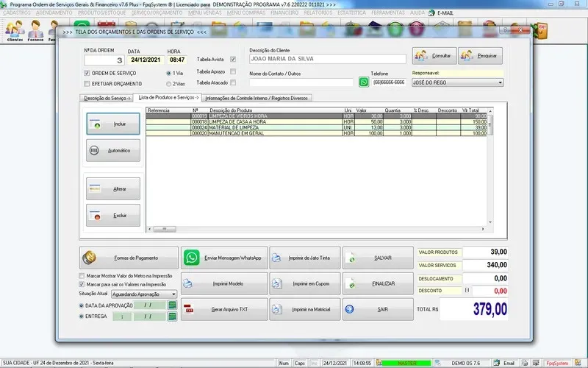Viewport: 588px width, 368px height.
Task: Click the green WhatsApp icon beside Telefone
Action: click(x=364, y=82)
